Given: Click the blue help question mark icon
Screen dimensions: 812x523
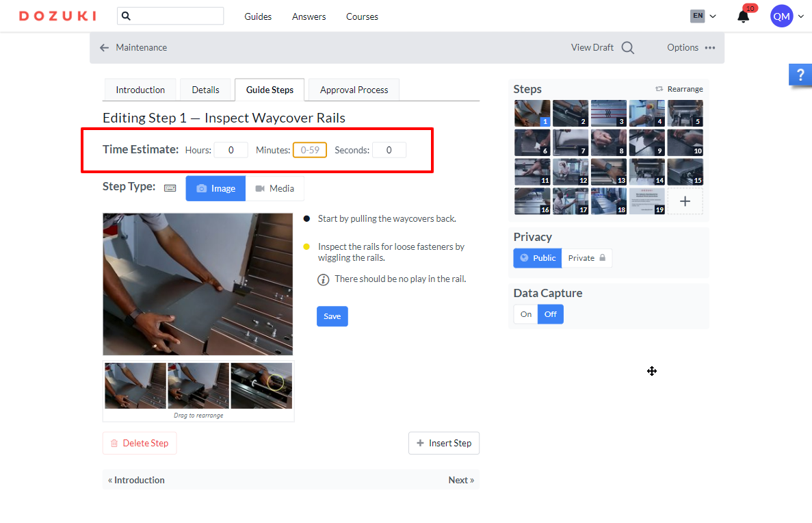Looking at the screenshot, I should [800, 75].
